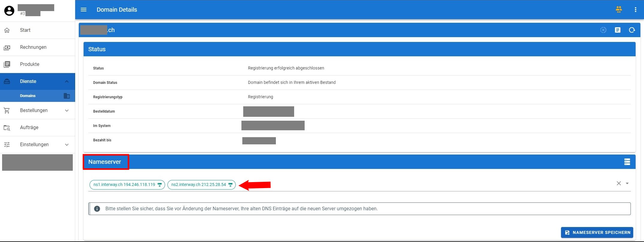Viewport: 644px width, 242px height.
Task: Click Bestellungen sidebar label
Action: pos(34,111)
